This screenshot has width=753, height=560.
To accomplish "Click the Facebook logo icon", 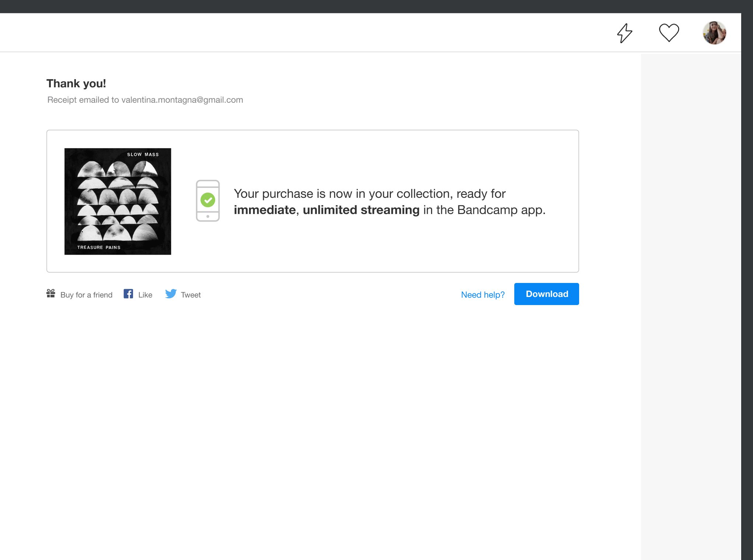I will point(128,294).
